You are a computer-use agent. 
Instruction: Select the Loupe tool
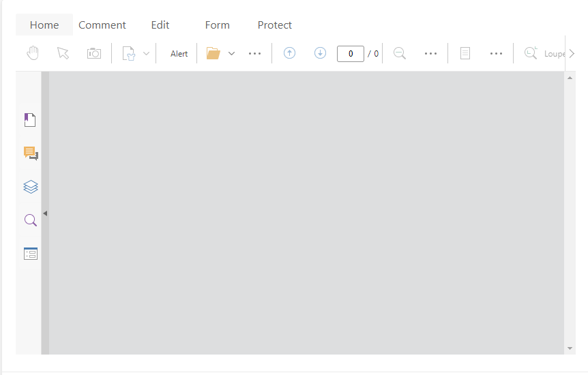(539, 53)
